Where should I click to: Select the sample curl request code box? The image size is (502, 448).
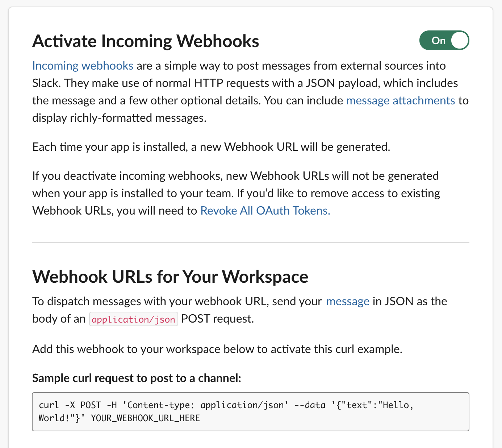[251, 412]
